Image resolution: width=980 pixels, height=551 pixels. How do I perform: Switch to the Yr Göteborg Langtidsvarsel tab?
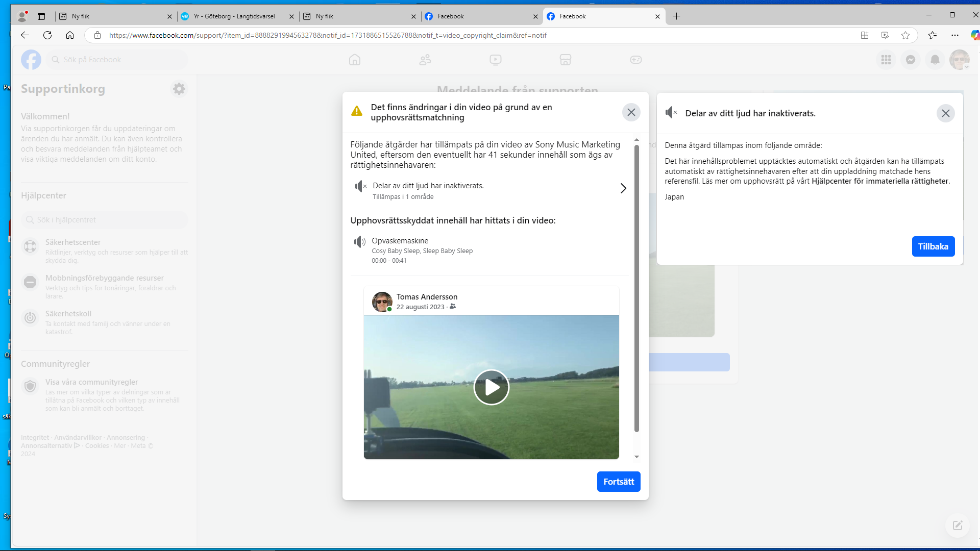coord(237,16)
